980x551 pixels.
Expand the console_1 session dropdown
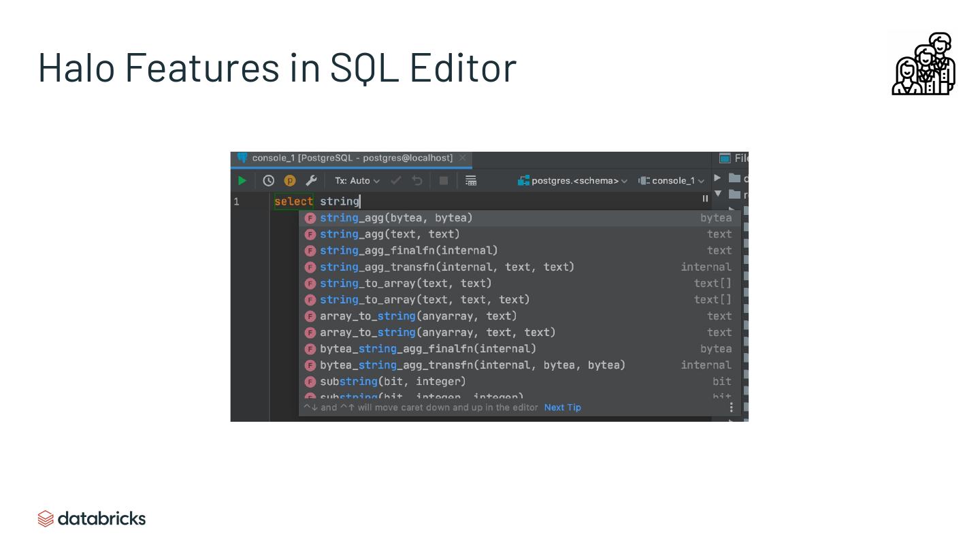672,180
